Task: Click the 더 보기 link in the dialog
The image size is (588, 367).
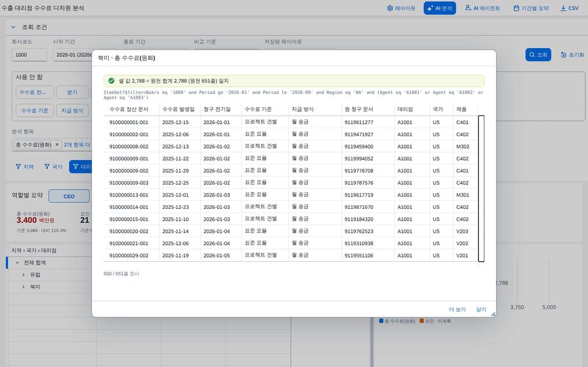Action: coord(457,310)
